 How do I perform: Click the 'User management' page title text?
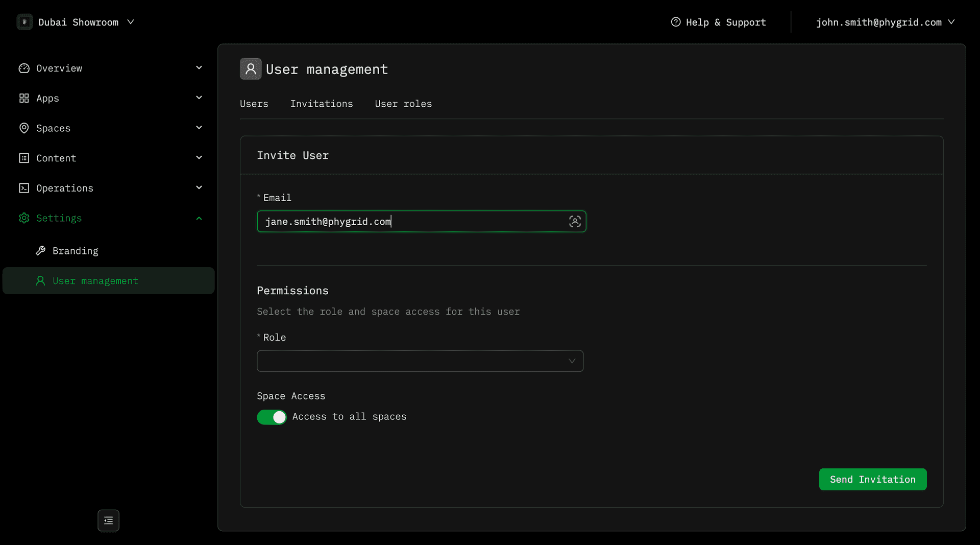click(x=327, y=69)
